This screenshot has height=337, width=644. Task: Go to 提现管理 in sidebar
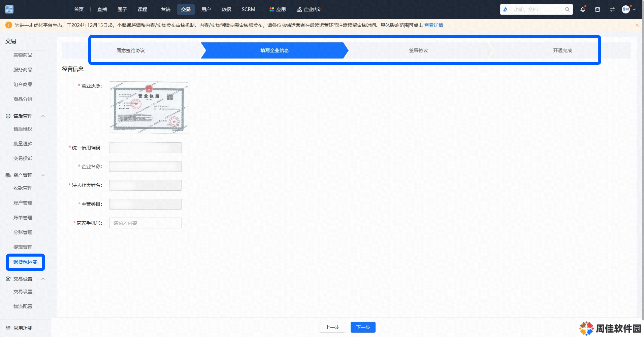pos(23,247)
